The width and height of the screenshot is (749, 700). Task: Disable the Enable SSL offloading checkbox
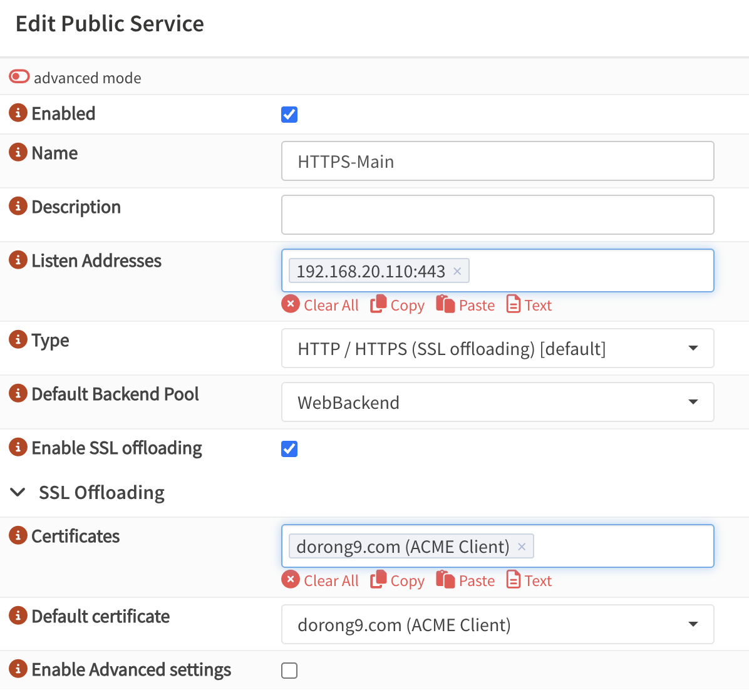[289, 449]
